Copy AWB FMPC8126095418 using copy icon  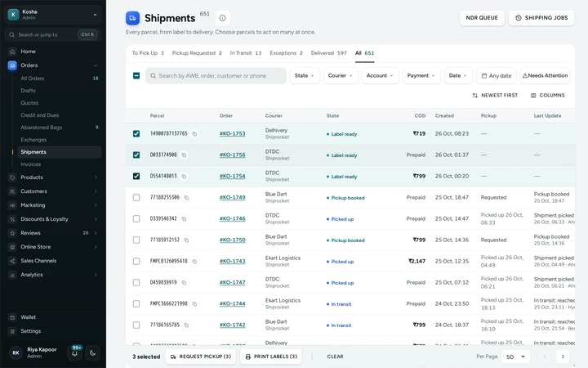point(194,262)
